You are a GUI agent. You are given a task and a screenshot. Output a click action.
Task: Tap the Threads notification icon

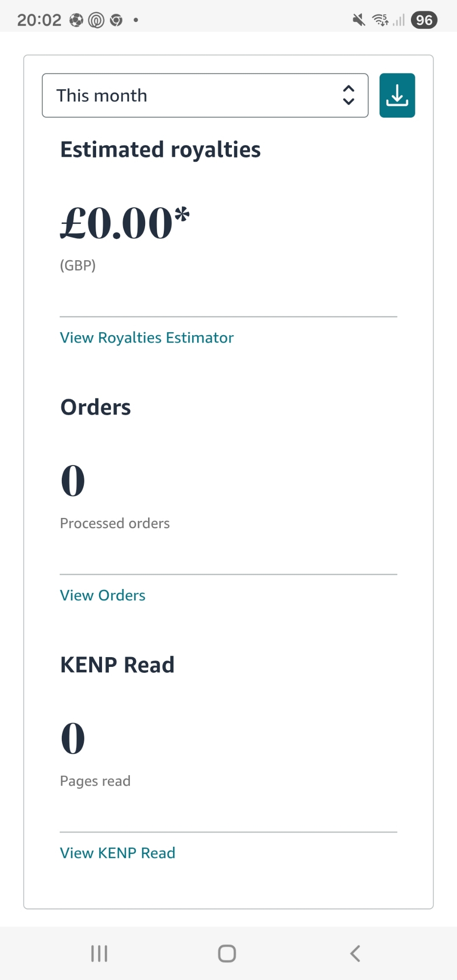[x=96, y=20]
